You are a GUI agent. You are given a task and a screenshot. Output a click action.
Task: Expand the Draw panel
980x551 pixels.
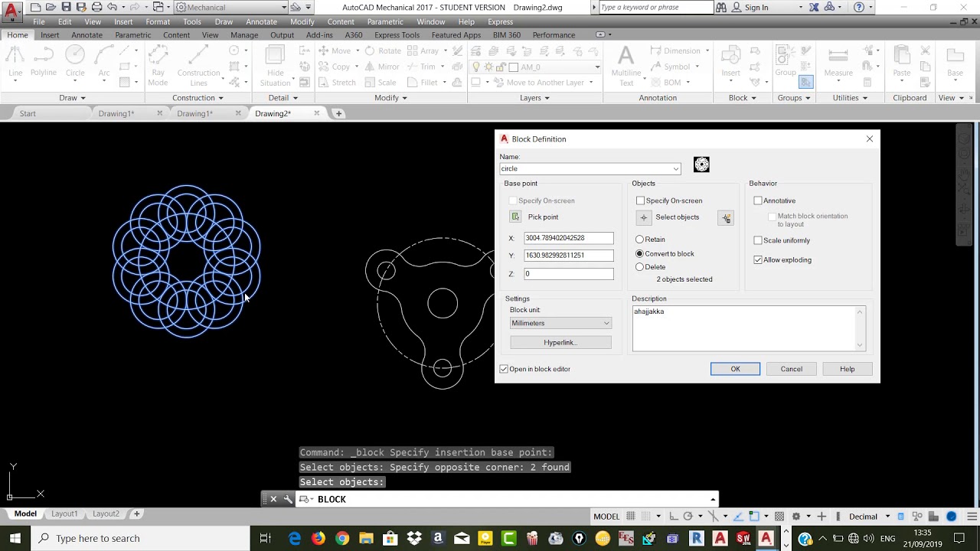point(73,98)
